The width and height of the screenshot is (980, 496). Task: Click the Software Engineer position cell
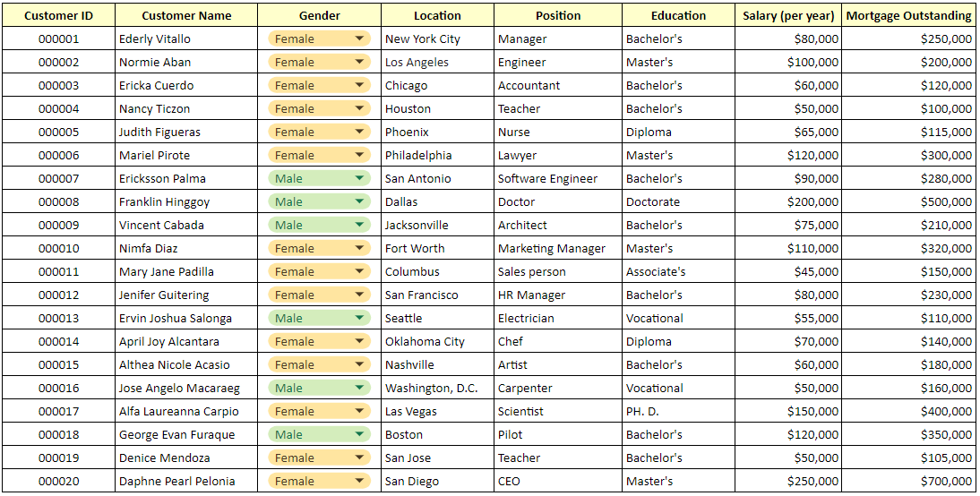click(x=557, y=178)
